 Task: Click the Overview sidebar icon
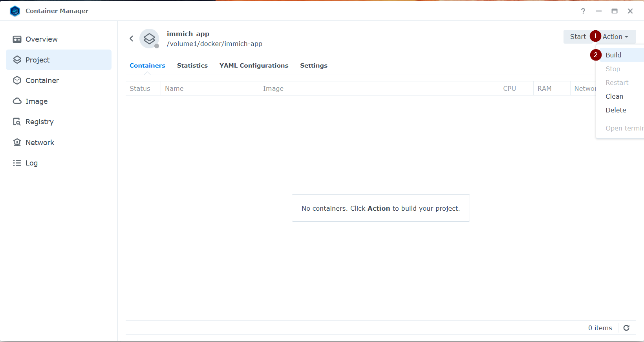point(17,39)
